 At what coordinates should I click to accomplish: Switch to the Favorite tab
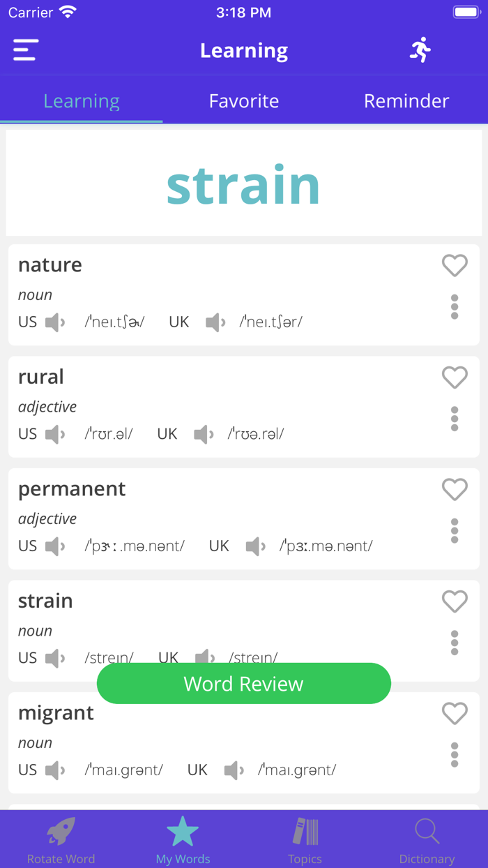[243, 101]
